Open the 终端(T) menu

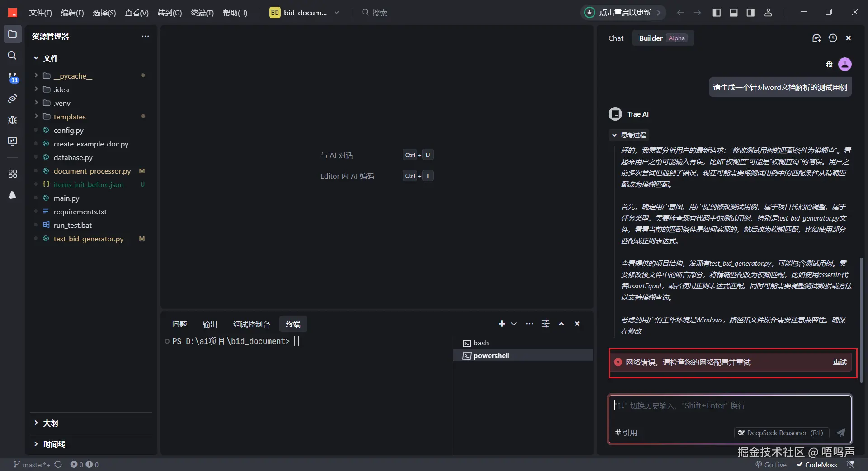[202, 13]
